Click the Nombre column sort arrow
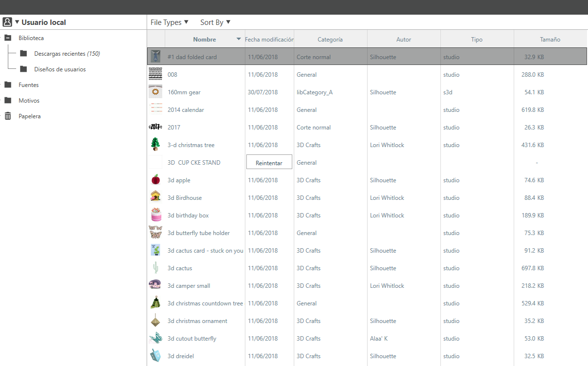 [x=239, y=39]
